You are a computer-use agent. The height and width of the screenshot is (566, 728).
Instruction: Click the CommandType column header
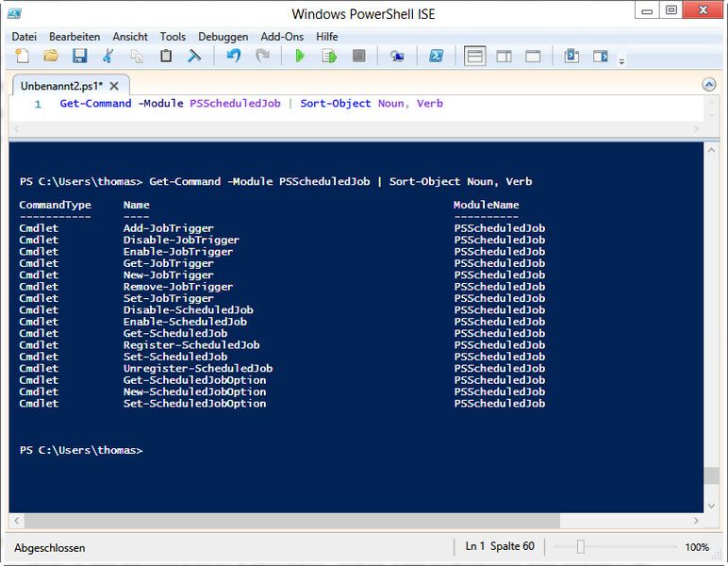[56, 205]
